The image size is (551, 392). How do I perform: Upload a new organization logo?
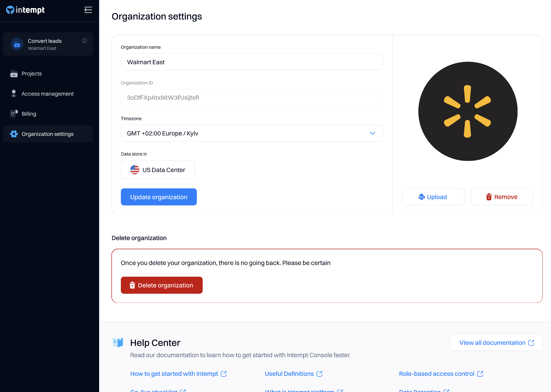click(433, 197)
